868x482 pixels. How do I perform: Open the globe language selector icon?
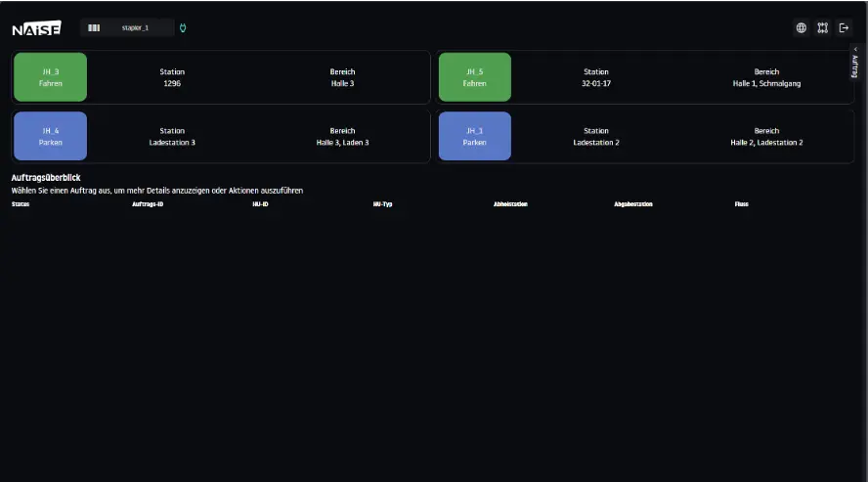click(802, 28)
